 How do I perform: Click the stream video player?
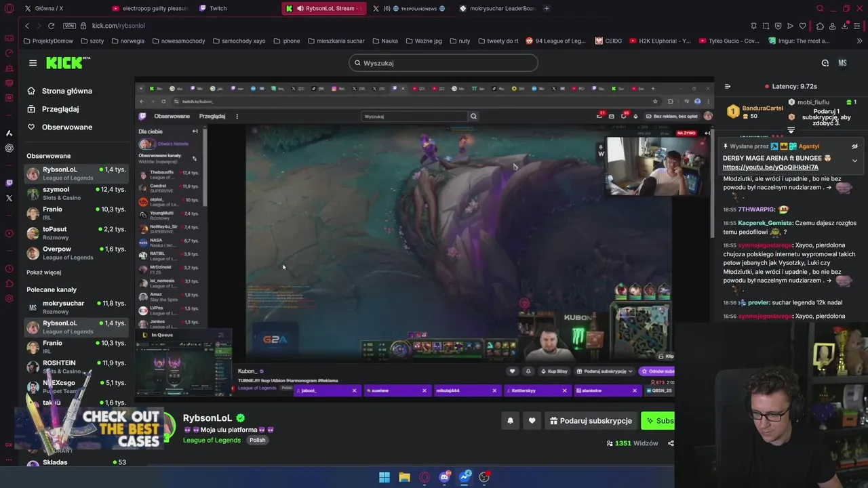point(424,239)
